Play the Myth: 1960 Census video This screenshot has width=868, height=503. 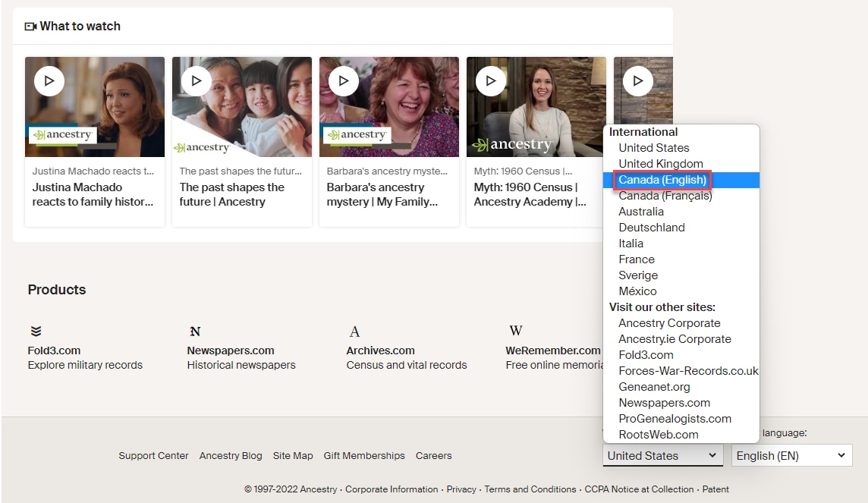490,80
